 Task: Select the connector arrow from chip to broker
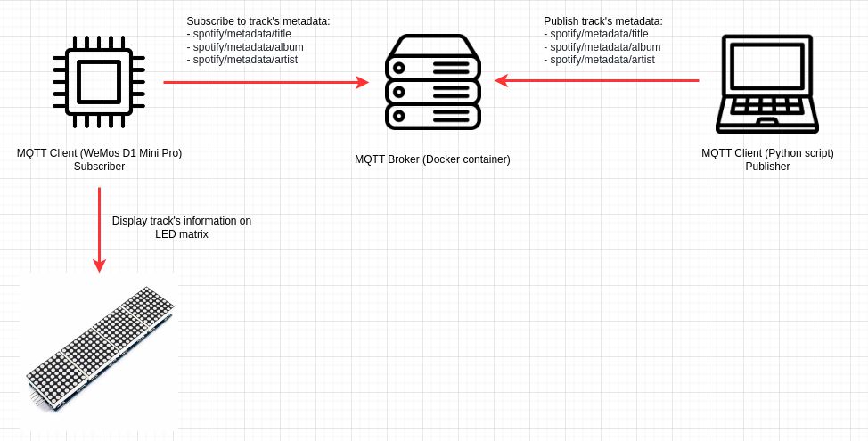pos(266,83)
